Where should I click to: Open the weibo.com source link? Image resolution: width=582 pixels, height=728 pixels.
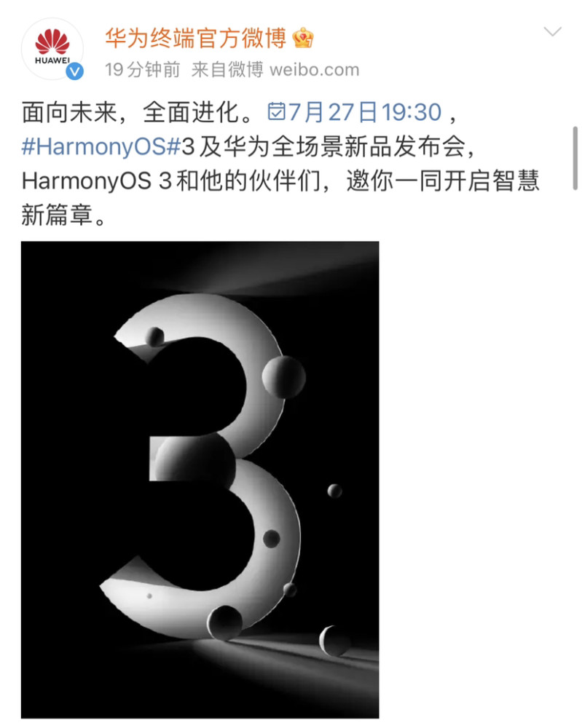click(315, 70)
